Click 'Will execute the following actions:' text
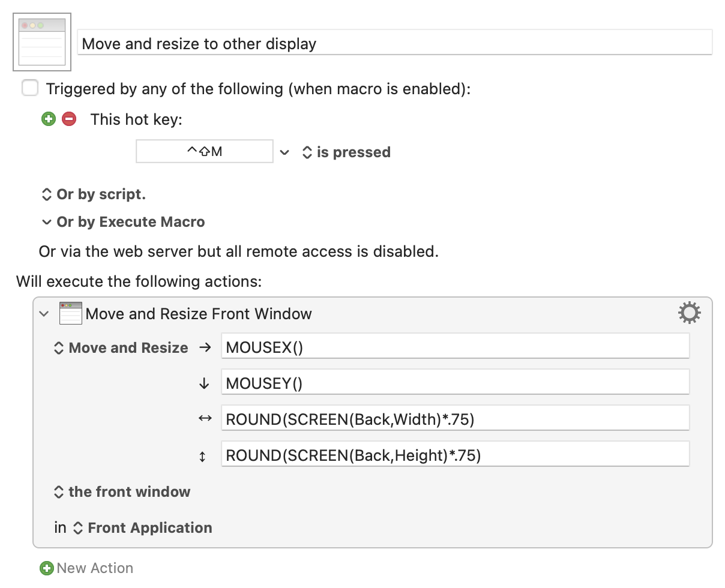Image resolution: width=725 pixels, height=588 pixels. (139, 281)
